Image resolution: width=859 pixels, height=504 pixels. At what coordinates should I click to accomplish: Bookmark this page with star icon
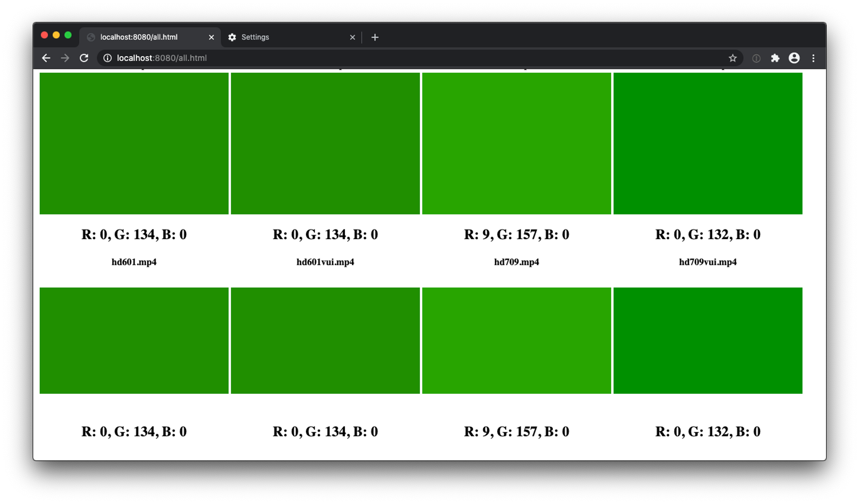(733, 58)
